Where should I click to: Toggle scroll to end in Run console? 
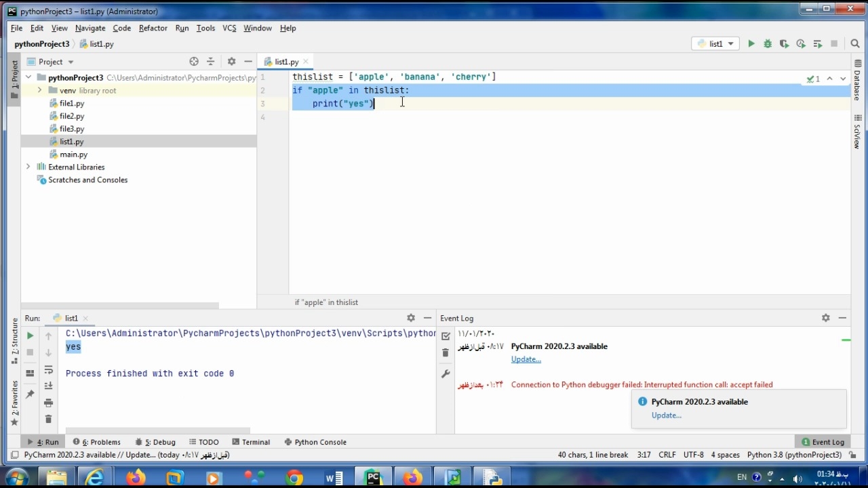48,386
